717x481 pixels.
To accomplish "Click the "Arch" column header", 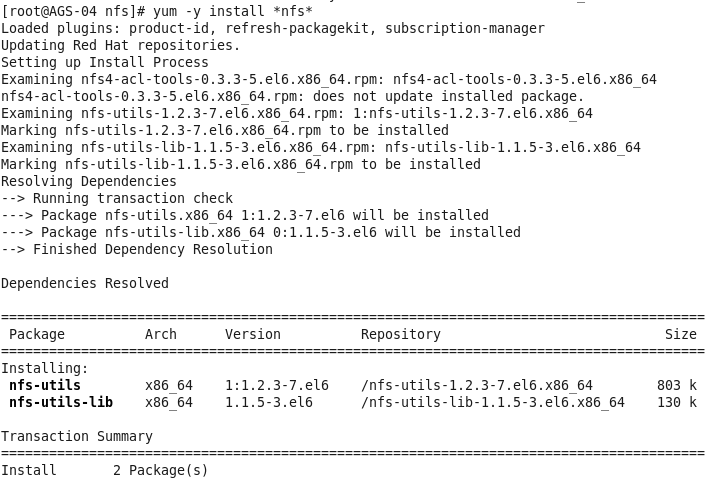I will pyautogui.click(x=161, y=334).
